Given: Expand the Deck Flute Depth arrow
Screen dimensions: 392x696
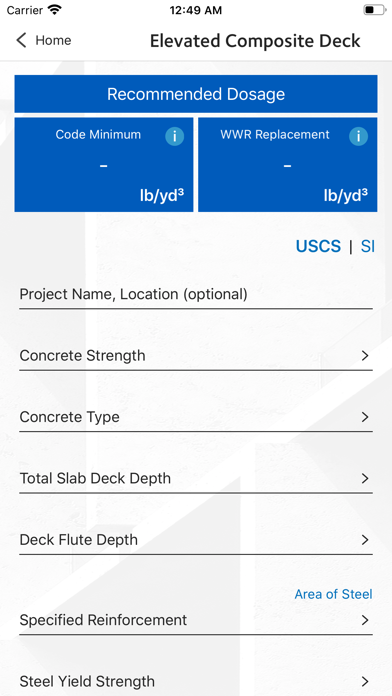Looking at the screenshot, I should (x=365, y=540).
